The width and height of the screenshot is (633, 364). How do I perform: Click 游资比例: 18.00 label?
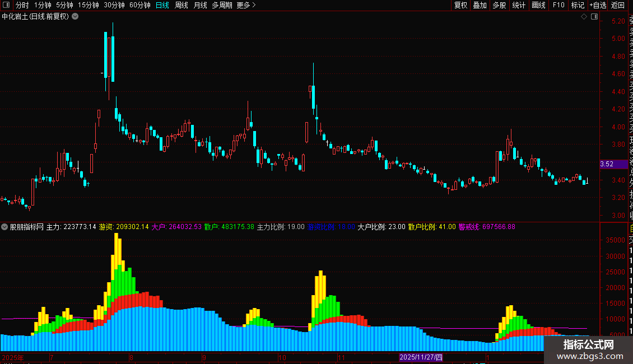[331, 227]
